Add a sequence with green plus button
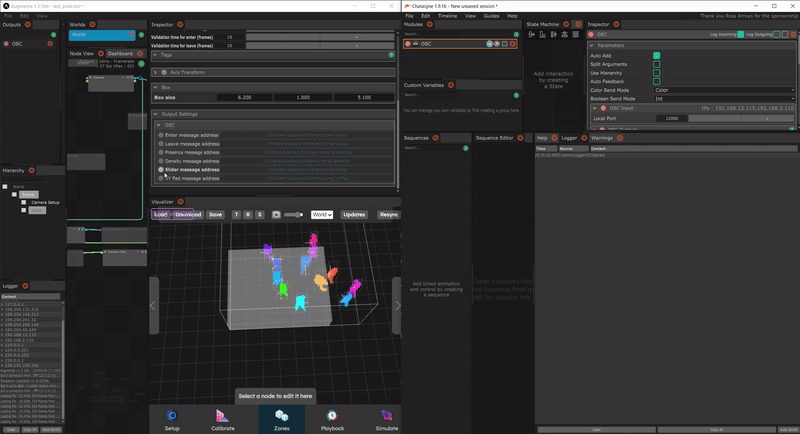800x434 pixels. coord(465,148)
